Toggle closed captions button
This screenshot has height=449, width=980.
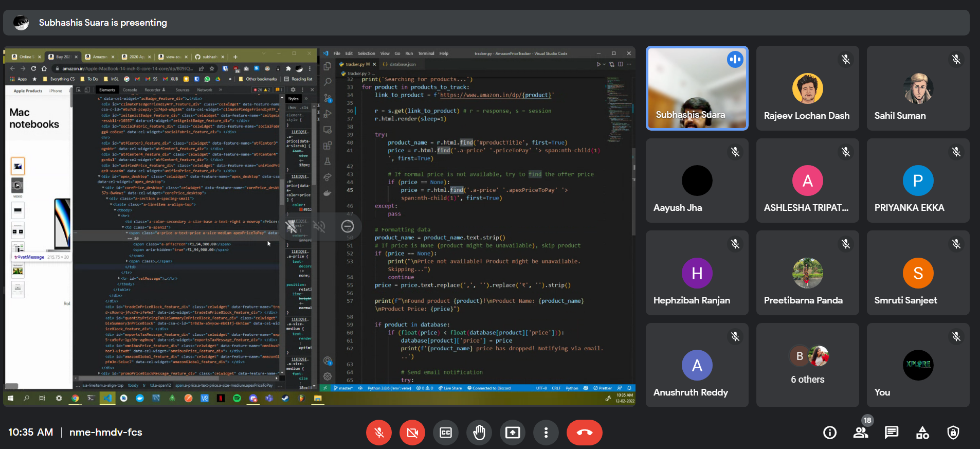(446, 433)
